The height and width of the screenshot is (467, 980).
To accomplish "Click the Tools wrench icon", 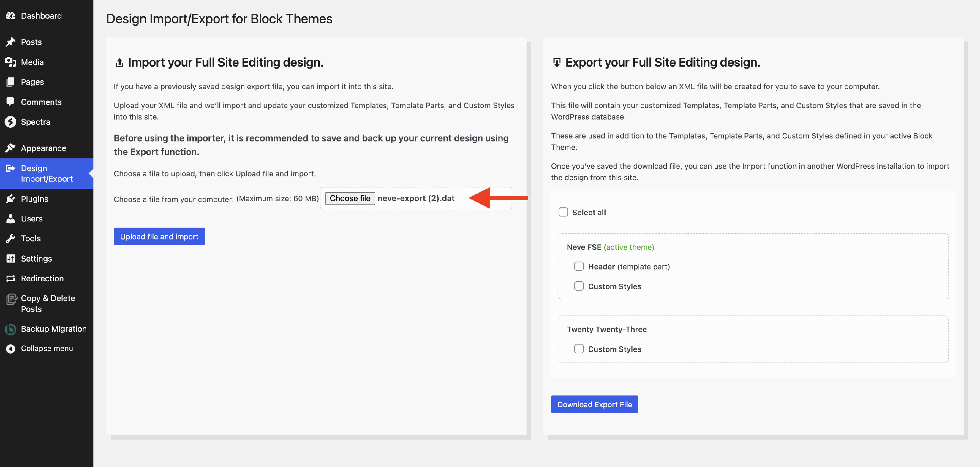I will click(x=11, y=238).
